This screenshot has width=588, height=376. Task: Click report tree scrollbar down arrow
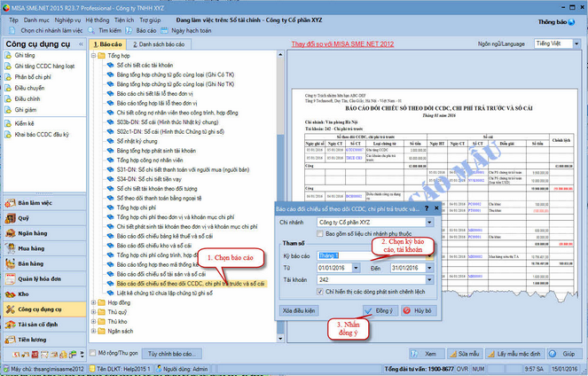click(280, 339)
